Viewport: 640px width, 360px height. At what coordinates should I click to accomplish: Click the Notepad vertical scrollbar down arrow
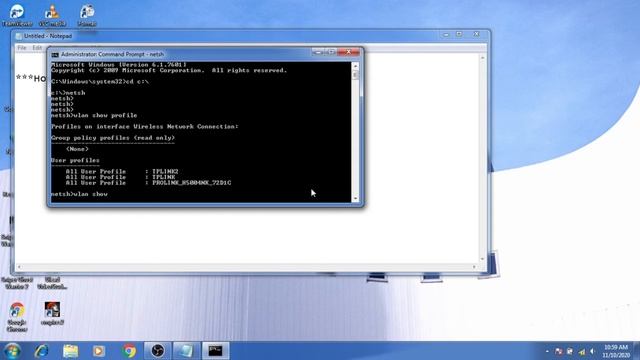[482, 259]
